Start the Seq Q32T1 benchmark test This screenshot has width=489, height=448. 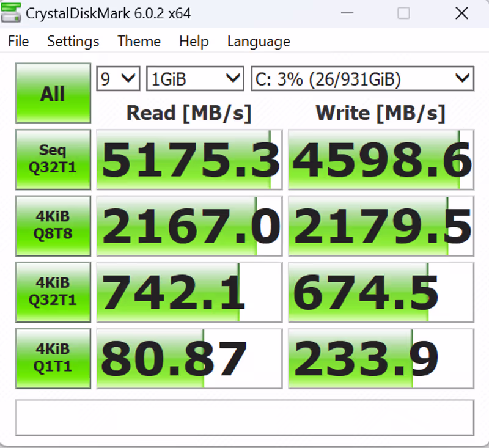tap(53, 159)
